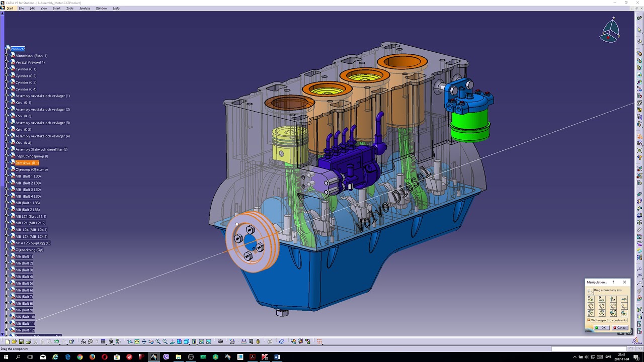This screenshot has width=644, height=362.
Task: Click the Formula f(x) toolbar icon
Action: pos(83,341)
